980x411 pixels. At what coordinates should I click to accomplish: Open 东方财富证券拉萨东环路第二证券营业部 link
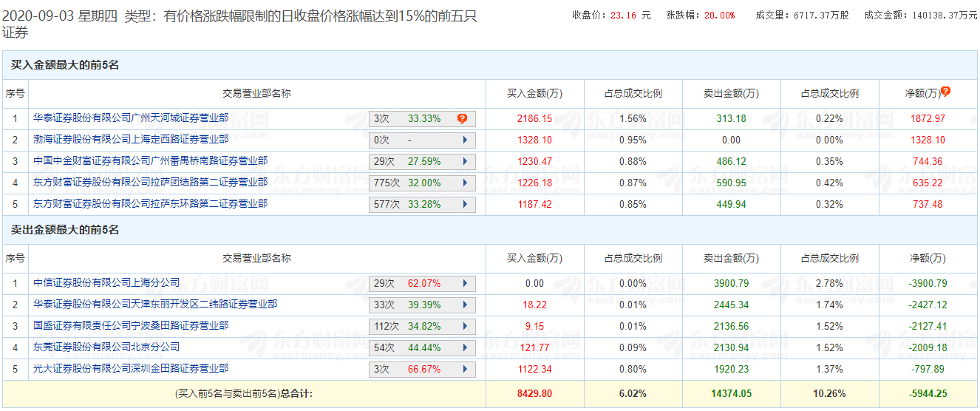pos(150,203)
